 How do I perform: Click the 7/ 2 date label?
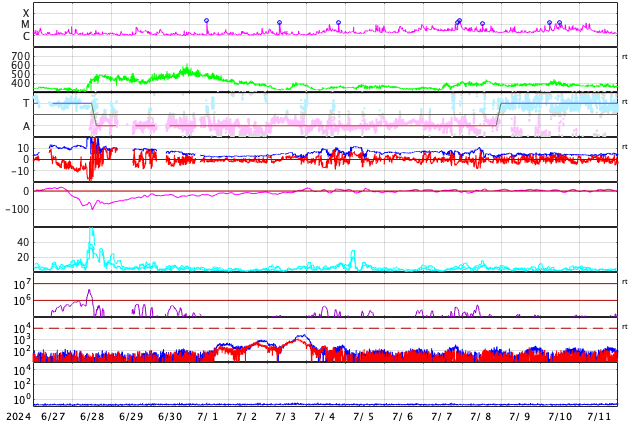tap(247, 416)
